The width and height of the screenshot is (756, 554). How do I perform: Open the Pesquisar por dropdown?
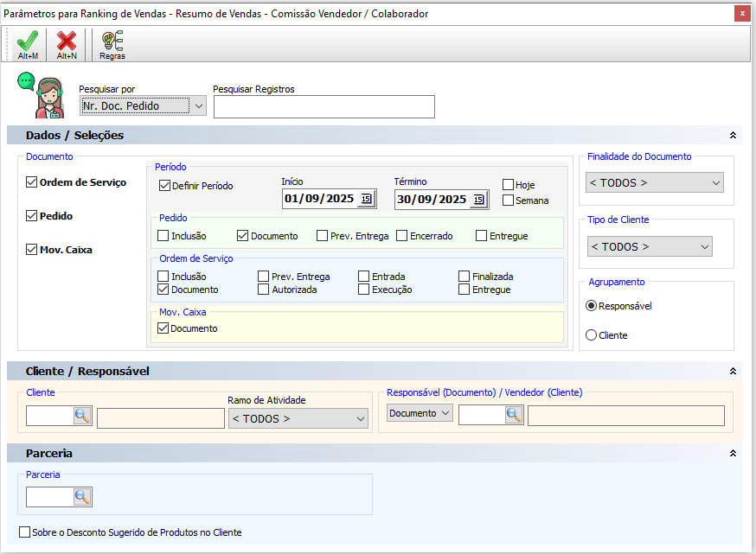[143, 105]
